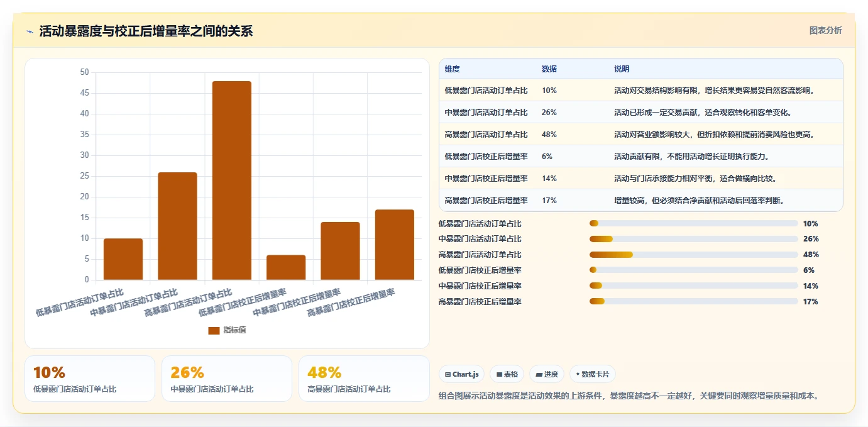Click progress bar for 中暴露门店活动订单占比
The width and height of the screenshot is (868, 427).
[x=694, y=239]
